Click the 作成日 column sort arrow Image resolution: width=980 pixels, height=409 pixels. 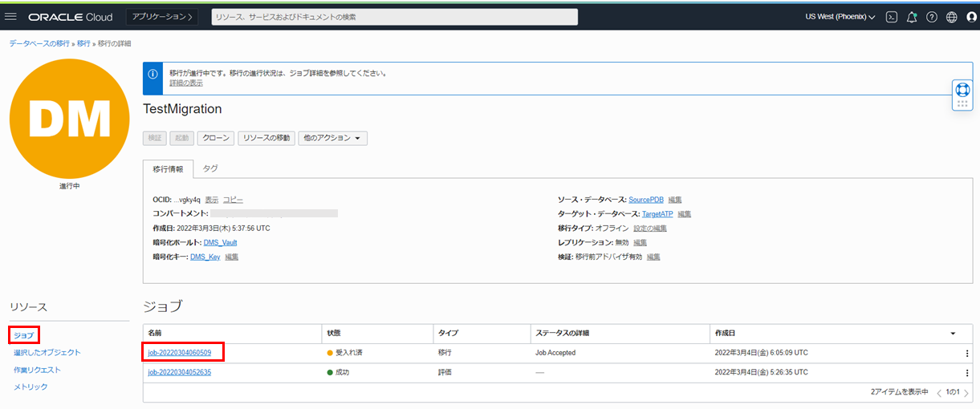click(953, 333)
